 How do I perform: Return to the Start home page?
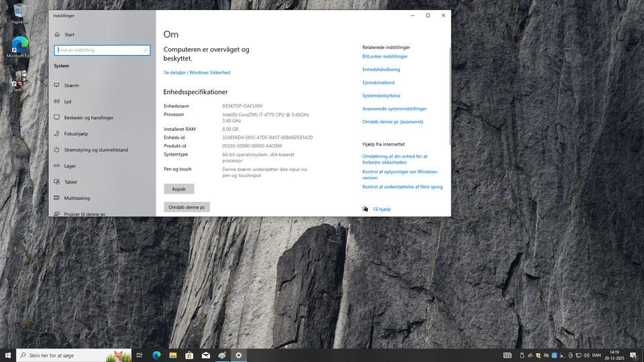tap(69, 35)
